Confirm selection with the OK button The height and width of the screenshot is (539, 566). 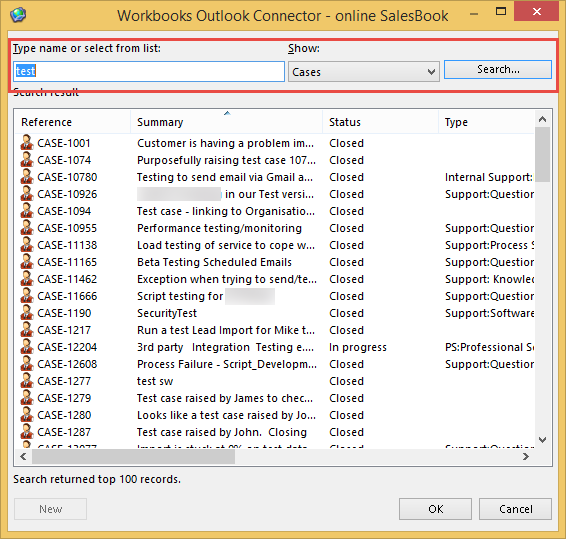click(435, 509)
